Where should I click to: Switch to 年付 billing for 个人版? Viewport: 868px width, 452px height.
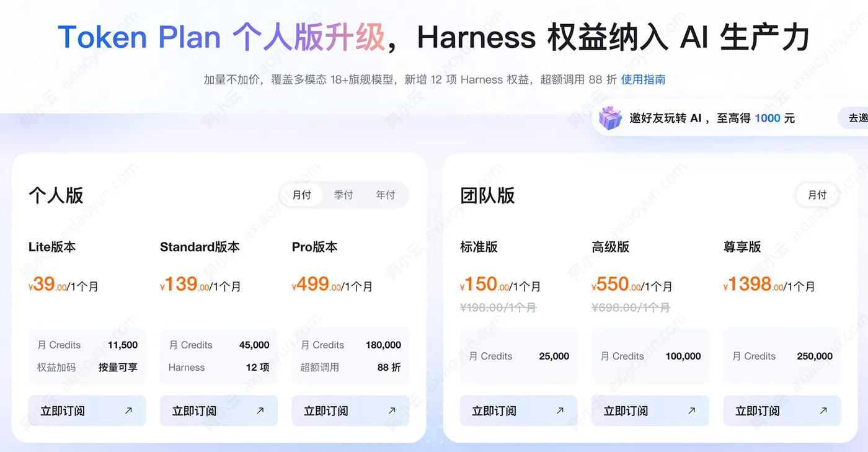point(386,195)
